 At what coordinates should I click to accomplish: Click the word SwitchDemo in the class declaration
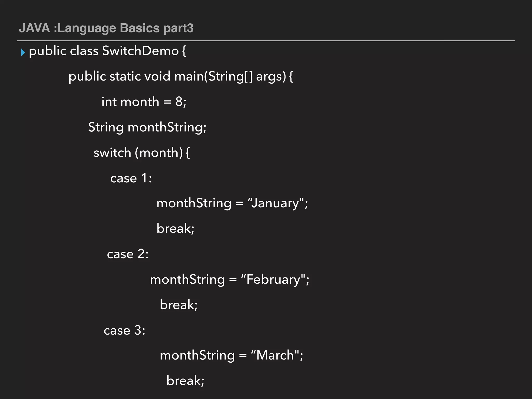pyautogui.click(x=140, y=51)
